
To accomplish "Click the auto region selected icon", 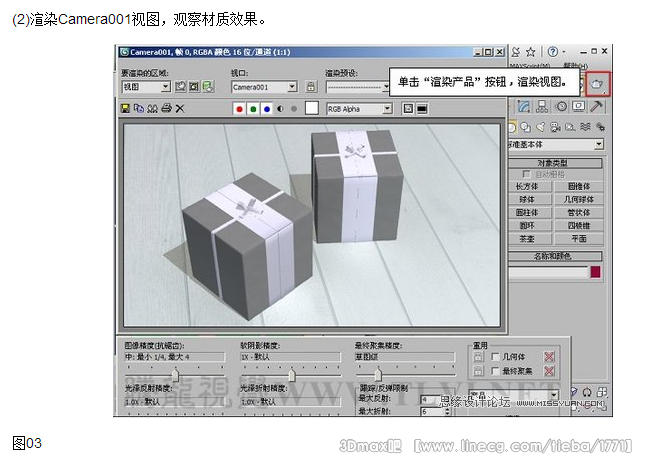I will 194,86.
